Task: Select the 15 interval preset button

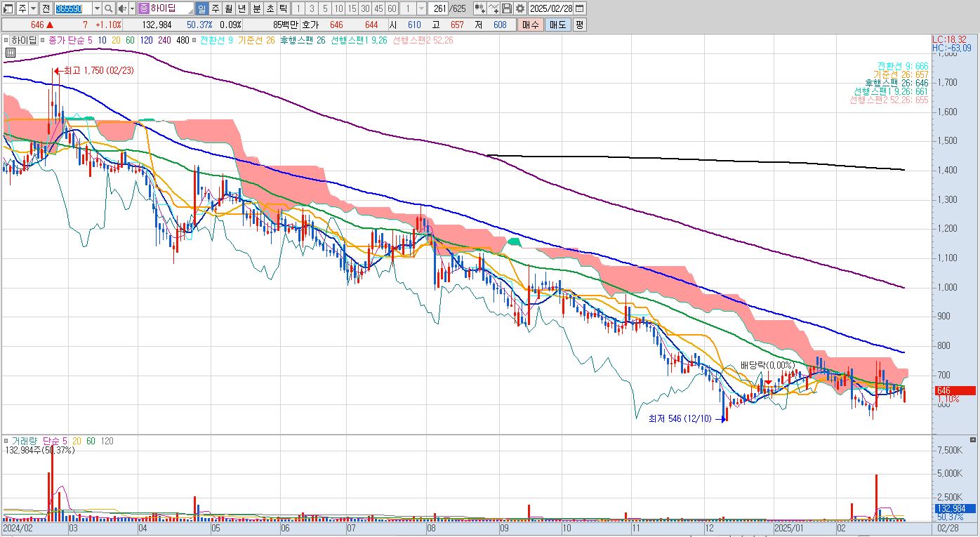Action: [352, 8]
